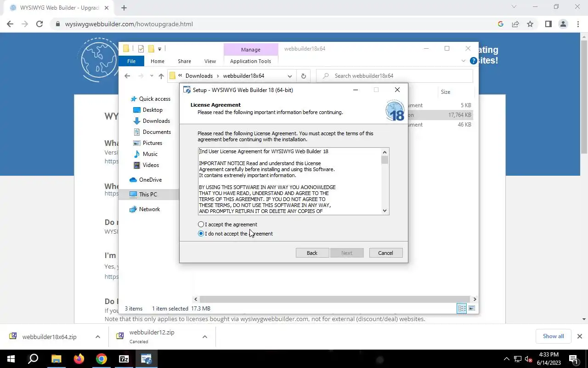Open File tab in Explorer ribbon
Image resolution: width=588 pixels, height=368 pixels.
point(131,61)
